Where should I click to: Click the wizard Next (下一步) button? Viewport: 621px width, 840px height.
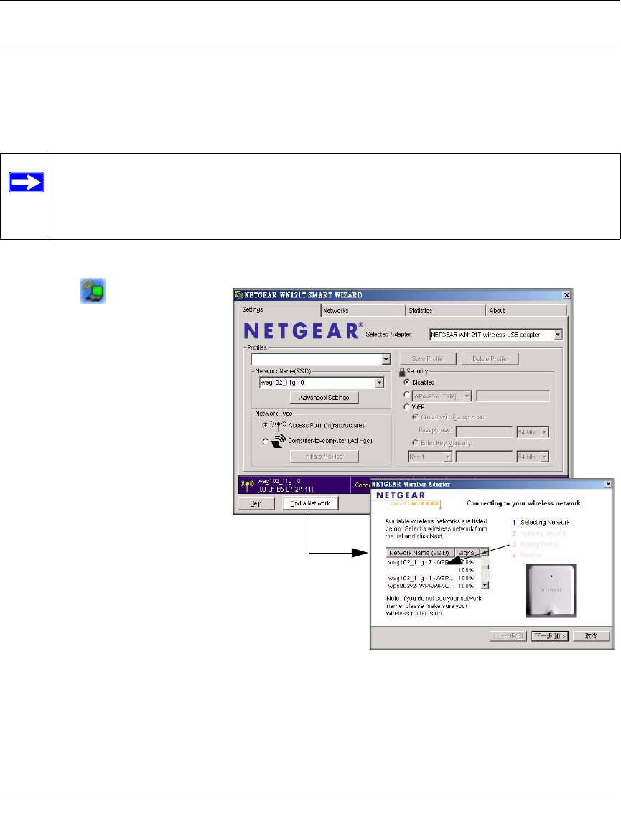[x=550, y=636]
